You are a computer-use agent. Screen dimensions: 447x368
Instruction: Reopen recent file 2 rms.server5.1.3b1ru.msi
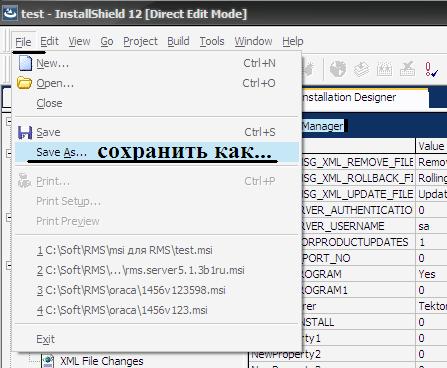point(157,270)
